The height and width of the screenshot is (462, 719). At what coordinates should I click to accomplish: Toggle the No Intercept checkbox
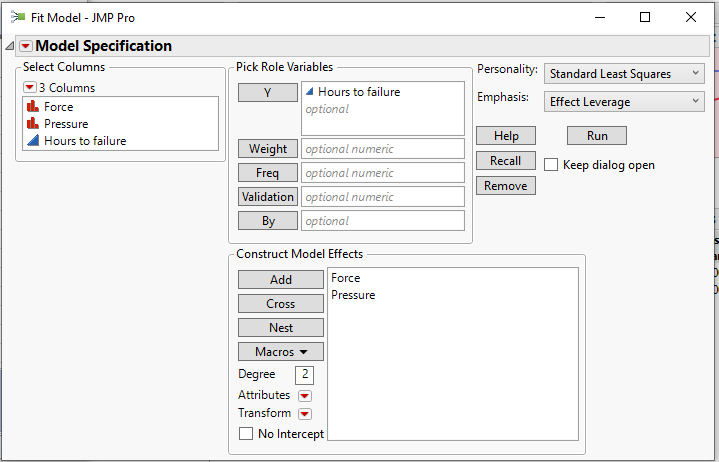(x=246, y=434)
